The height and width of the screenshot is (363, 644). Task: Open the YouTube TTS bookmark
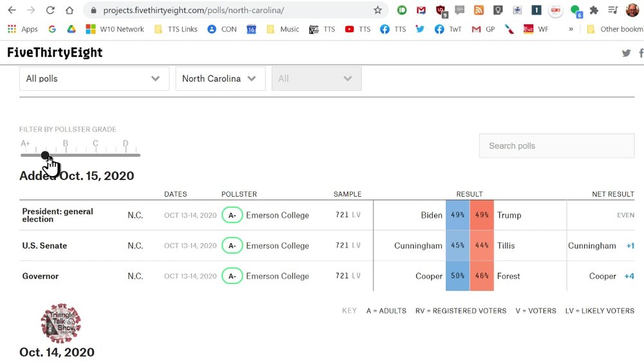click(x=357, y=29)
